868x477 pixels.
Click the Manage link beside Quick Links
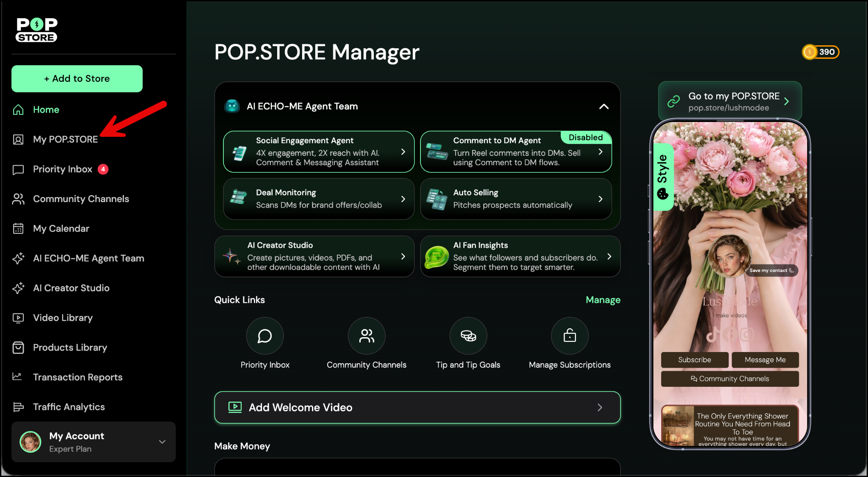click(603, 300)
